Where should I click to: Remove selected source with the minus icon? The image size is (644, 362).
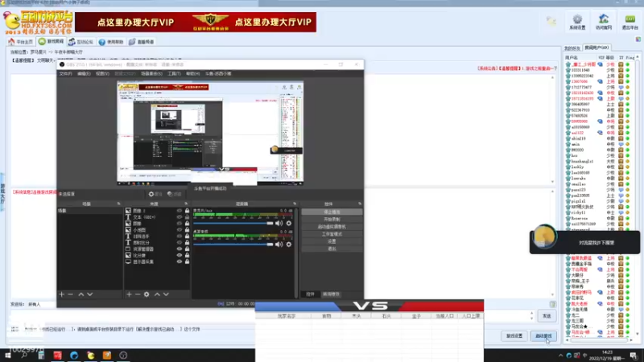[138, 294]
